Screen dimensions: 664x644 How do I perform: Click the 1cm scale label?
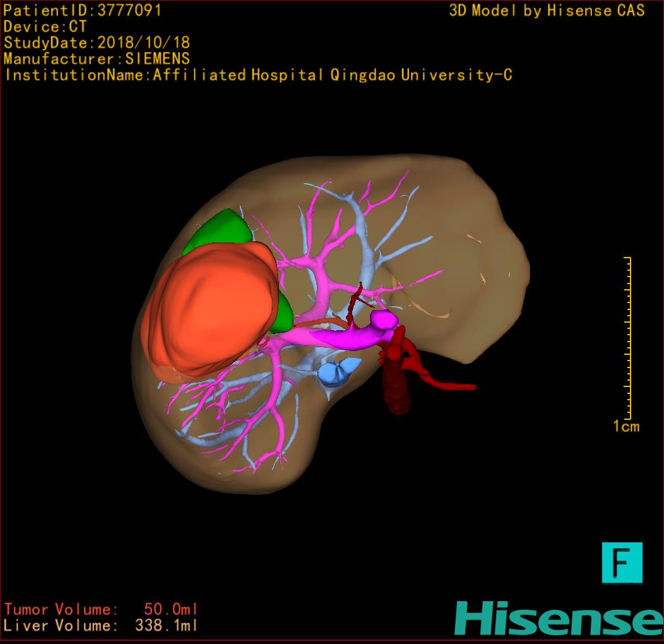(625, 427)
